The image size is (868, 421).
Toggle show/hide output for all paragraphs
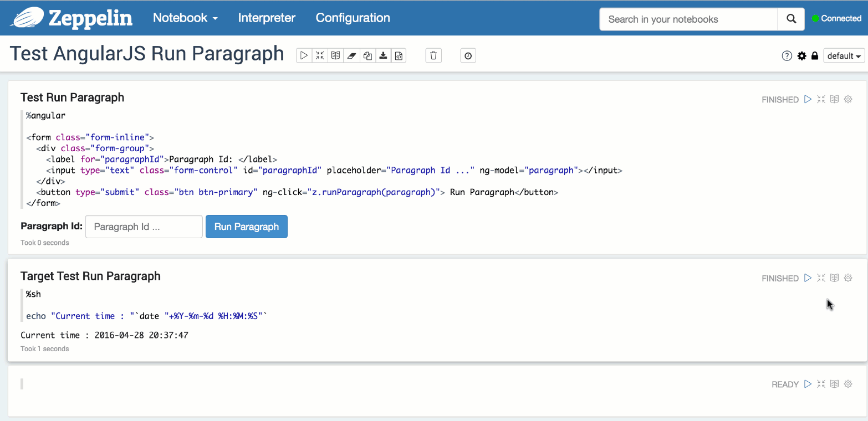[335, 55]
